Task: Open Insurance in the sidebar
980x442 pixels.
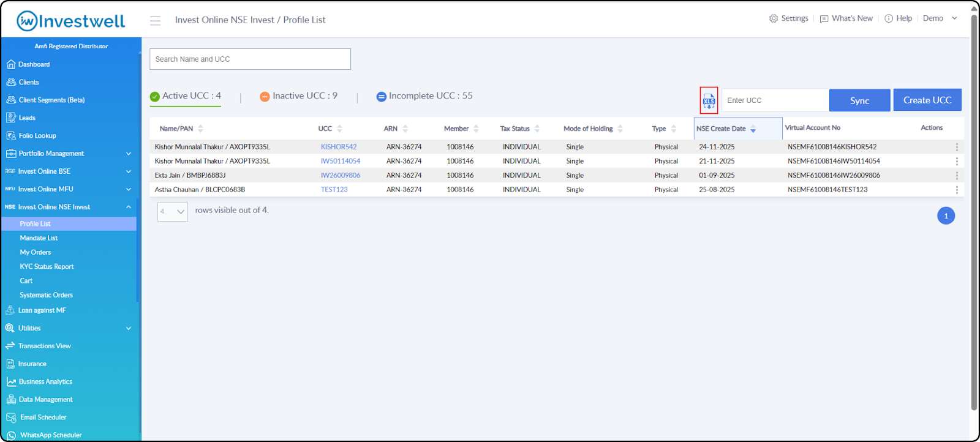Action: (26, 364)
